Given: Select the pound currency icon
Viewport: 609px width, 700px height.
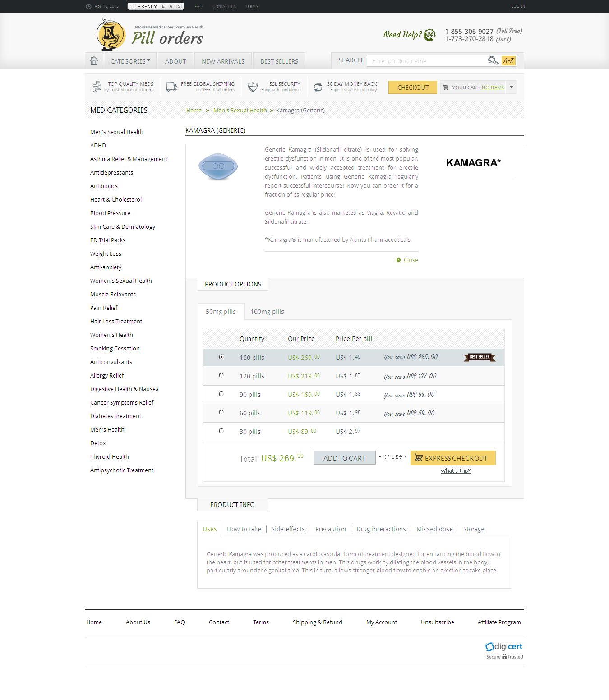Looking at the screenshot, I should pyautogui.click(x=163, y=6).
